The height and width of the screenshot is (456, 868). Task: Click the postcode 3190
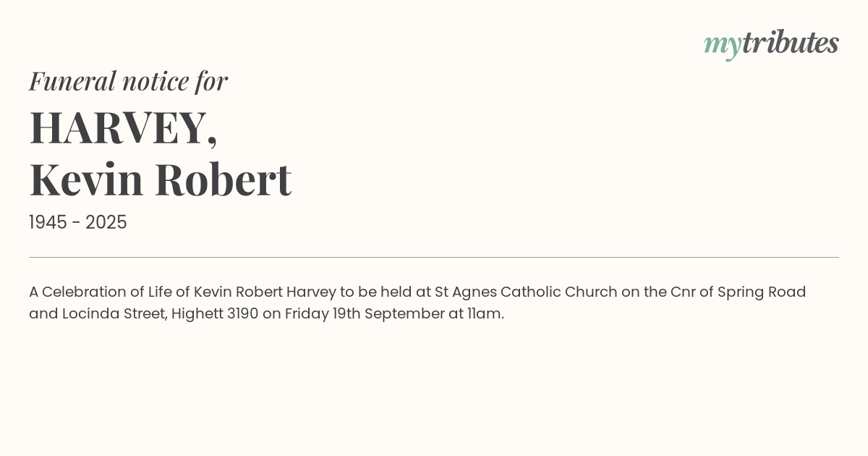(x=242, y=314)
